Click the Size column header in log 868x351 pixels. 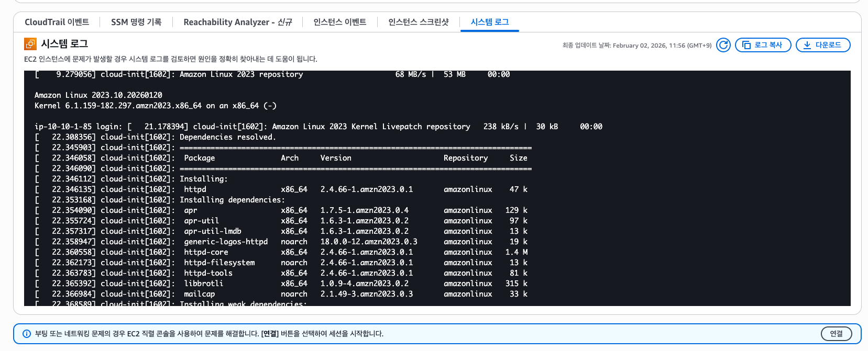click(x=519, y=158)
